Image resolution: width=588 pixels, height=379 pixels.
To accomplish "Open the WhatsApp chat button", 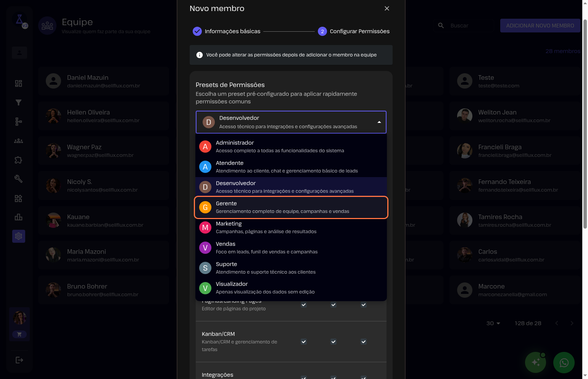I will [564, 362].
